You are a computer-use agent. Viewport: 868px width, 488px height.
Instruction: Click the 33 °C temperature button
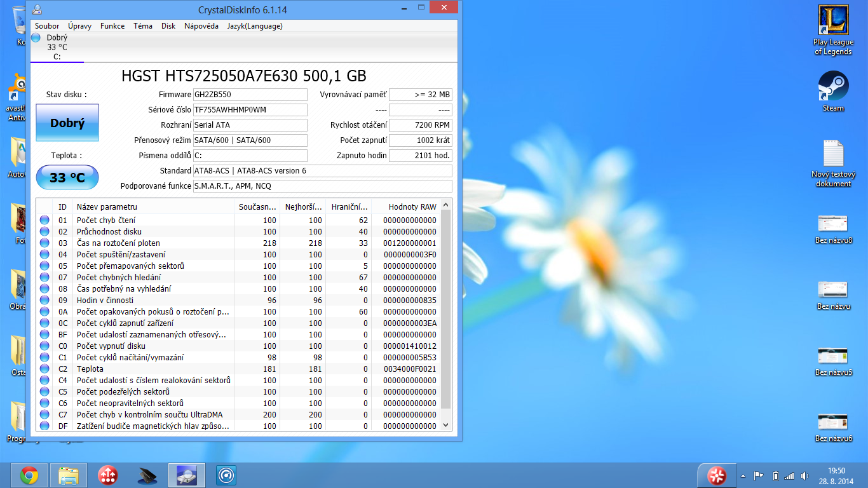[x=67, y=177]
